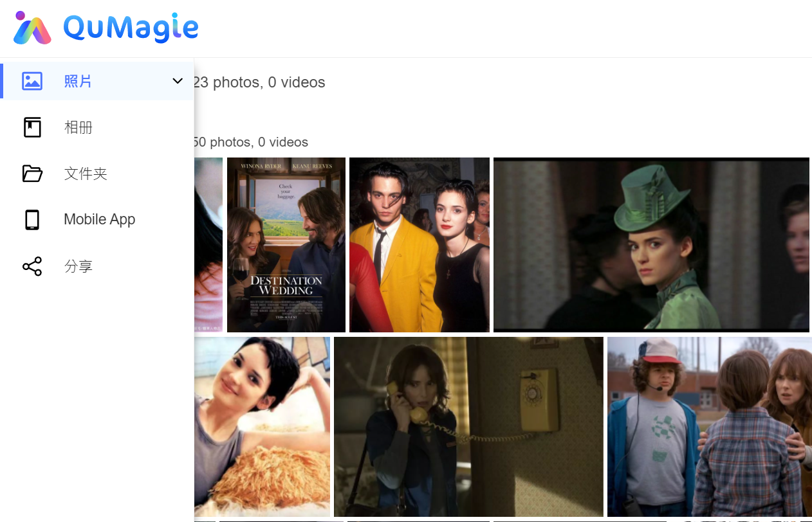Click the 23 photos, 0 videos label
812x522 pixels.
(x=259, y=82)
